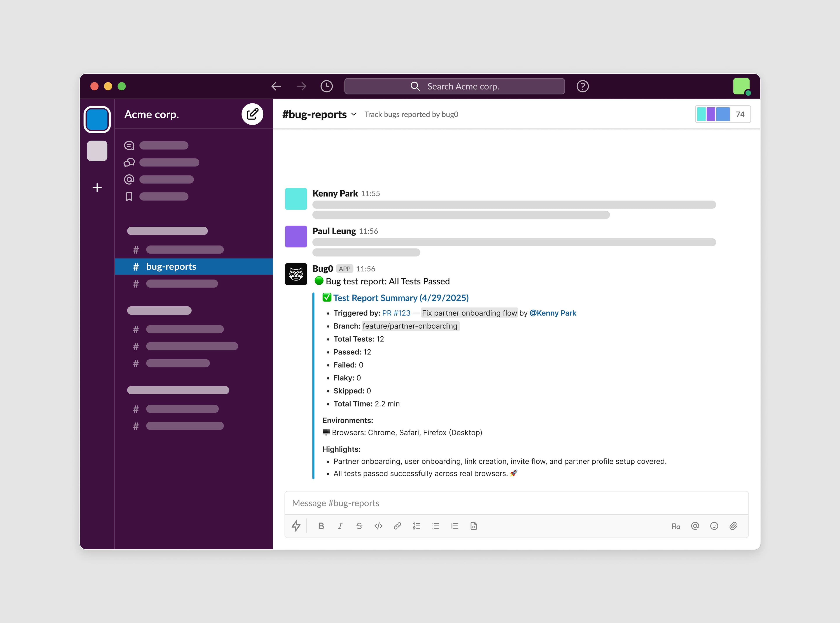Image resolution: width=840 pixels, height=623 pixels.
Task: Click the Search Acme corp. field
Action: point(454,86)
